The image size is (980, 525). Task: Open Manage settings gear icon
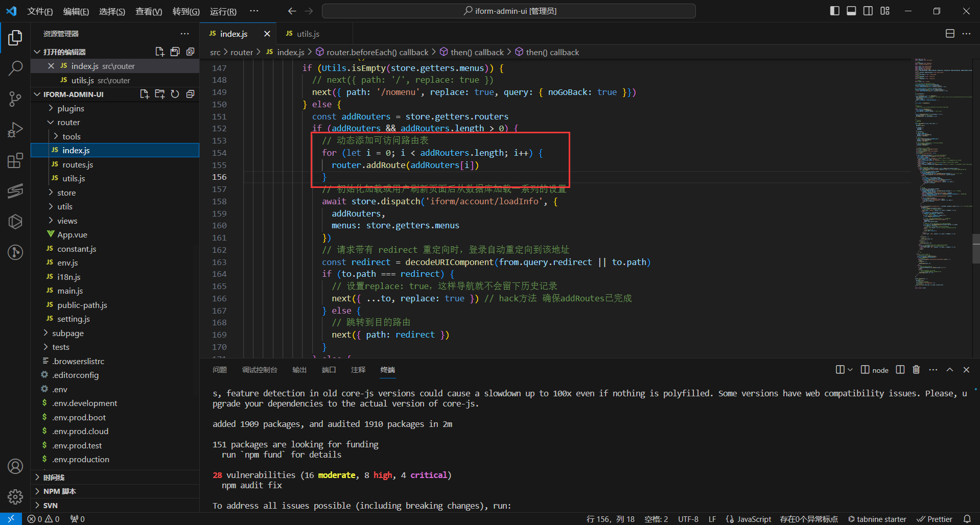[15, 496]
